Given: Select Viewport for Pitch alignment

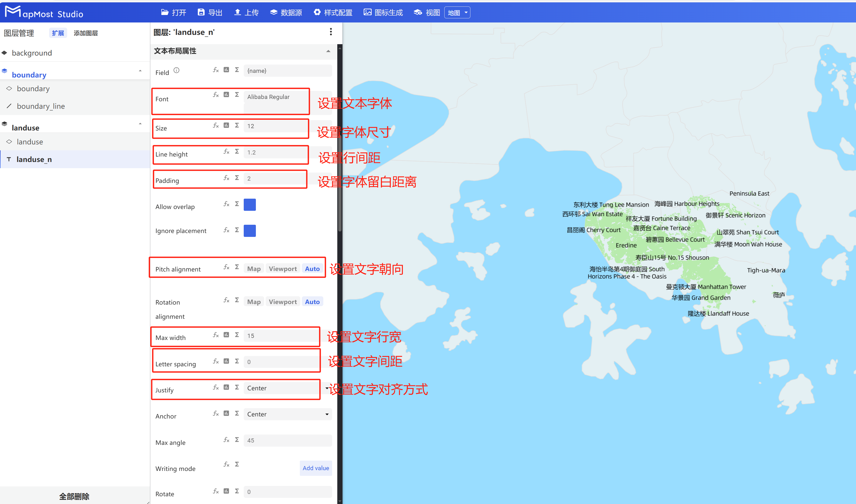Looking at the screenshot, I should pos(282,268).
